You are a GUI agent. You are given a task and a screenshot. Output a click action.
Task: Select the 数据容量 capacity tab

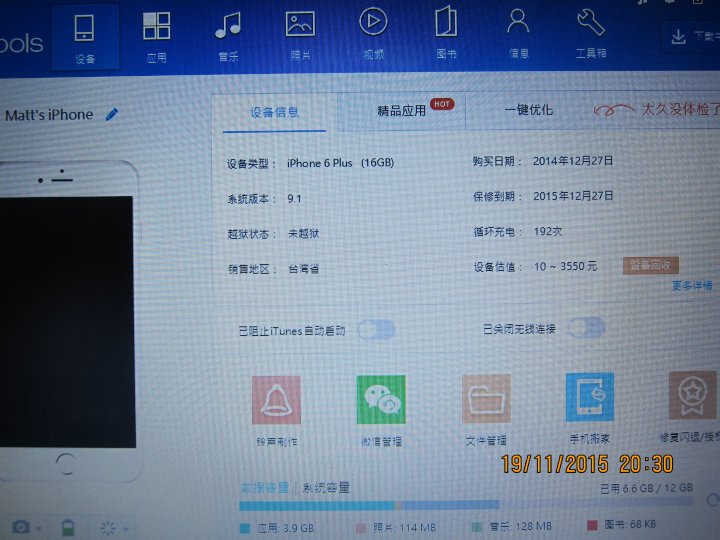(264, 488)
